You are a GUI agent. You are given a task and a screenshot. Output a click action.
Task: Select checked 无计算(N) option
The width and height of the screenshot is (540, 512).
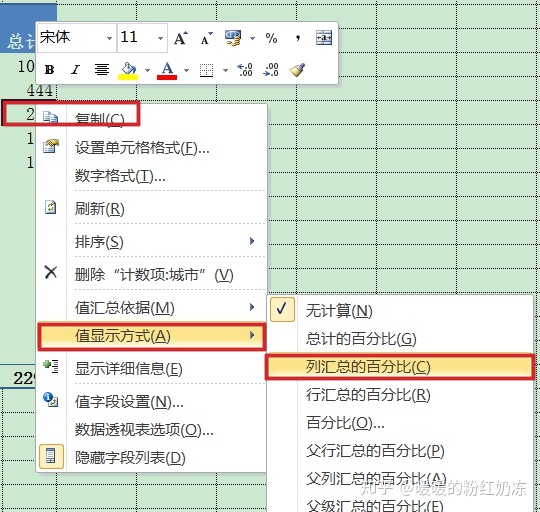399,311
